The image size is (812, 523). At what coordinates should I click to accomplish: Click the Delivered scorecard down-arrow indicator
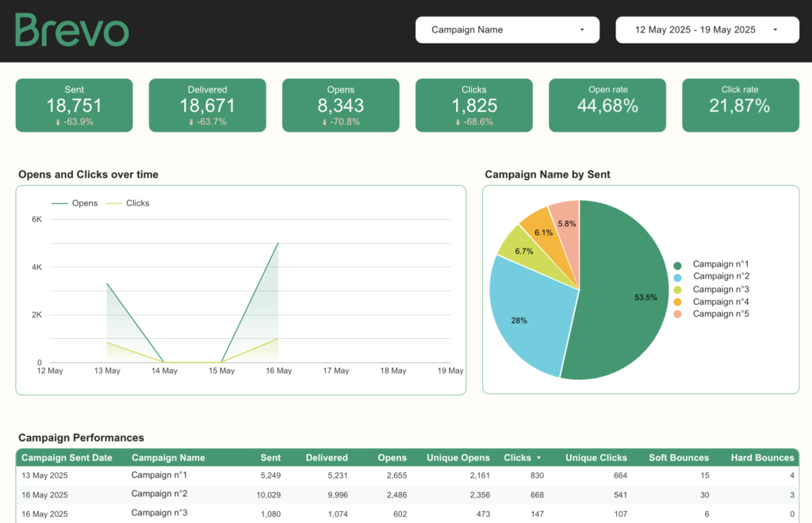pos(191,122)
